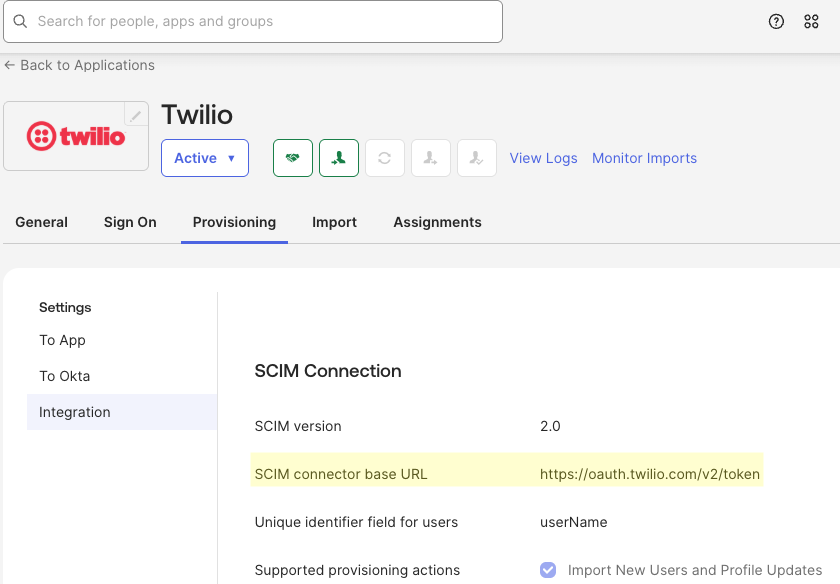The width and height of the screenshot is (840, 584).
Task: Open the Active status dropdown
Action: tap(205, 158)
